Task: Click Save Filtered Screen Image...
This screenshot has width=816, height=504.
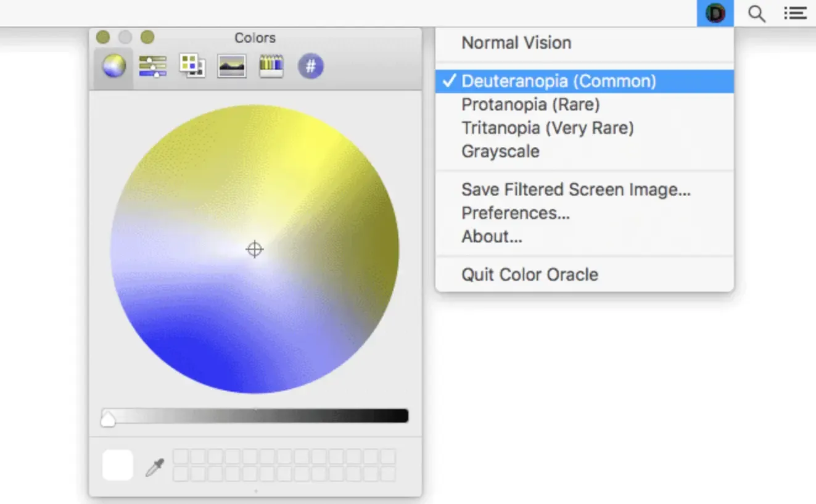Action: pyautogui.click(x=575, y=189)
